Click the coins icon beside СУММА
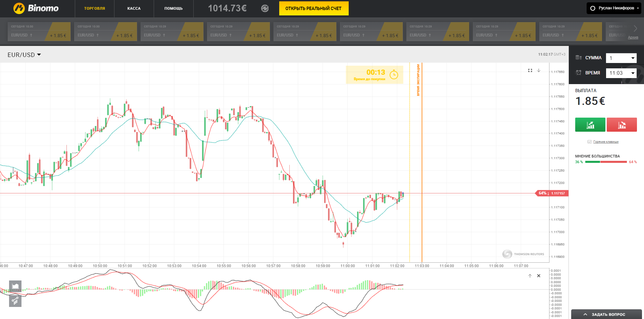Image resolution: width=644 pixels, height=319 pixels. click(579, 58)
